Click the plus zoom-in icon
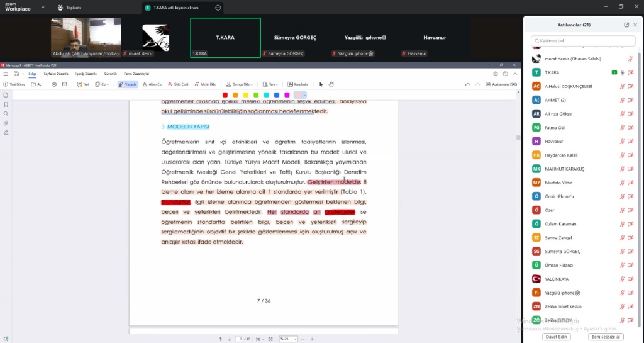The height and width of the screenshot is (343, 644). pos(312,339)
